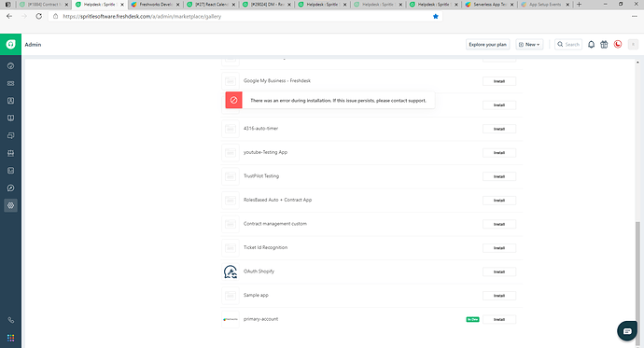The height and width of the screenshot is (348, 644).
Task: Open the Contacts icon in sidebar
Action: [10, 101]
